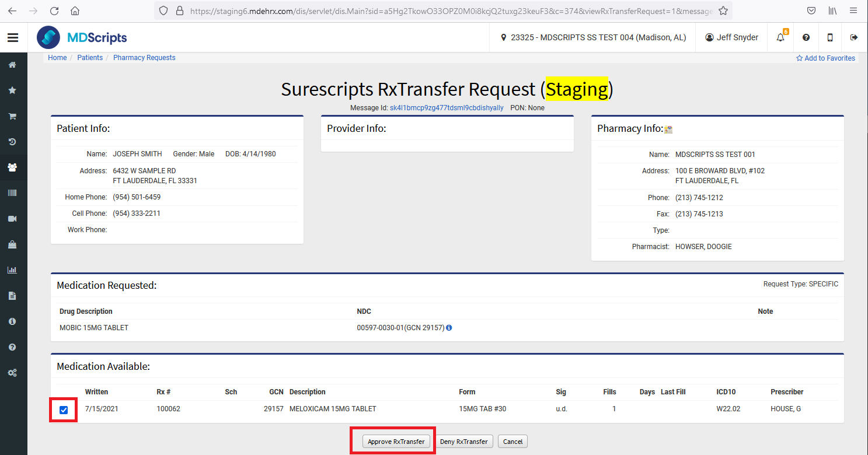Click the Deny RxTransfer button
The height and width of the screenshot is (455, 868).
463,442
